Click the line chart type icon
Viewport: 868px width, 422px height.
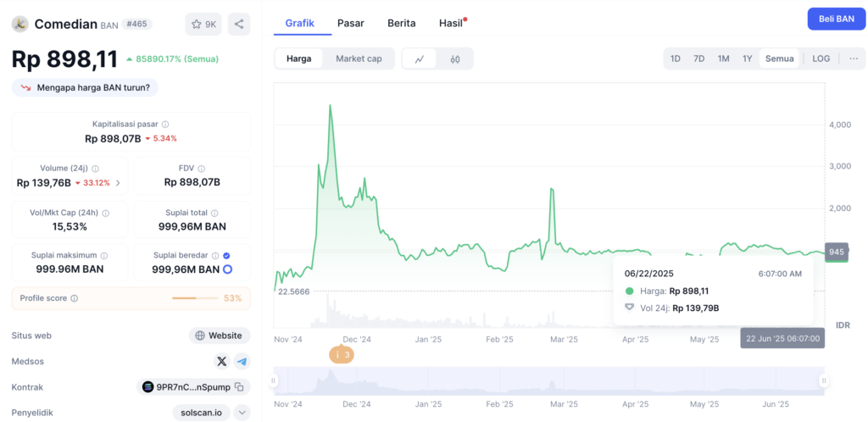pos(419,59)
